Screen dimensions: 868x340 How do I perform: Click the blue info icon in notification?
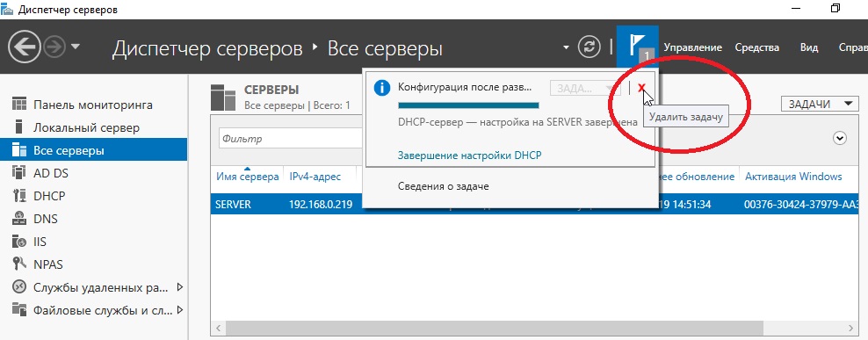pos(382,88)
